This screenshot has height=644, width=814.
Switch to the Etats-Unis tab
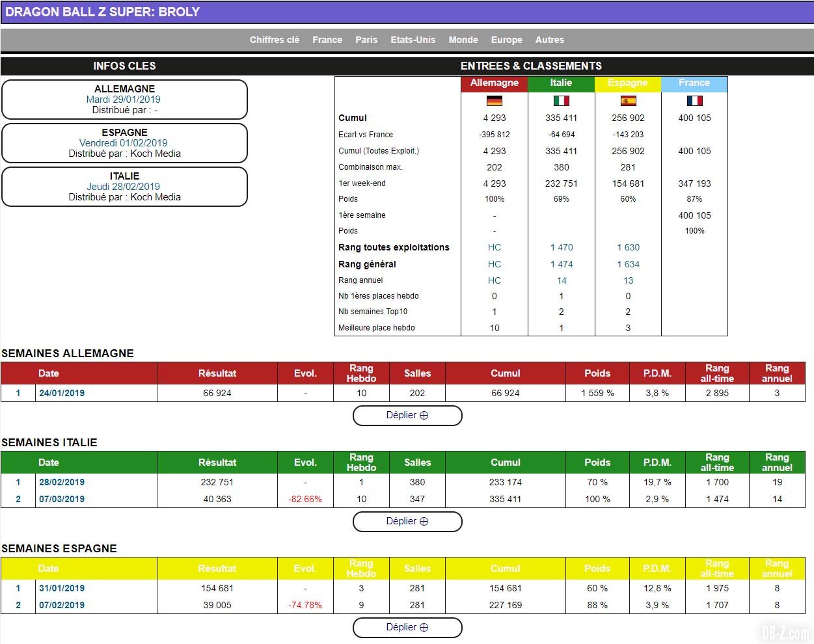coord(413,40)
